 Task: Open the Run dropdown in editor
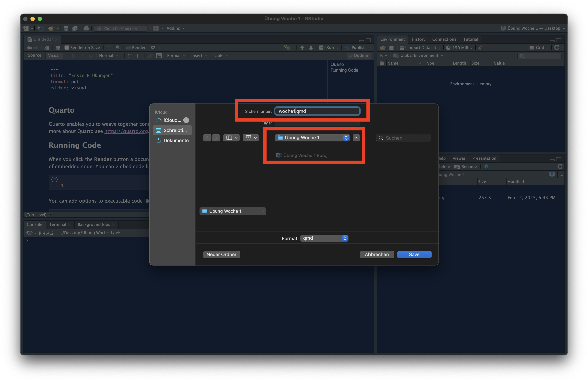tap(337, 48)
